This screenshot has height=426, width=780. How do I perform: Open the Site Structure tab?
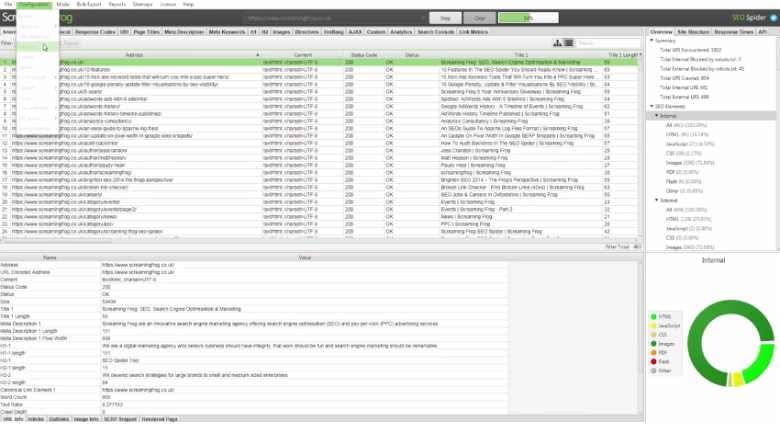(x=693, y=32)
